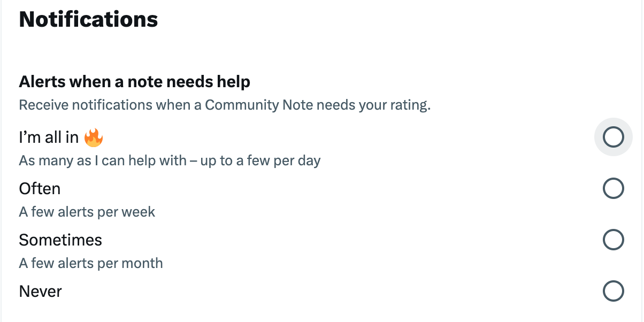644x322 pixels.
Task: Click the "A few alerts per week" description
Action: [87, 212]
